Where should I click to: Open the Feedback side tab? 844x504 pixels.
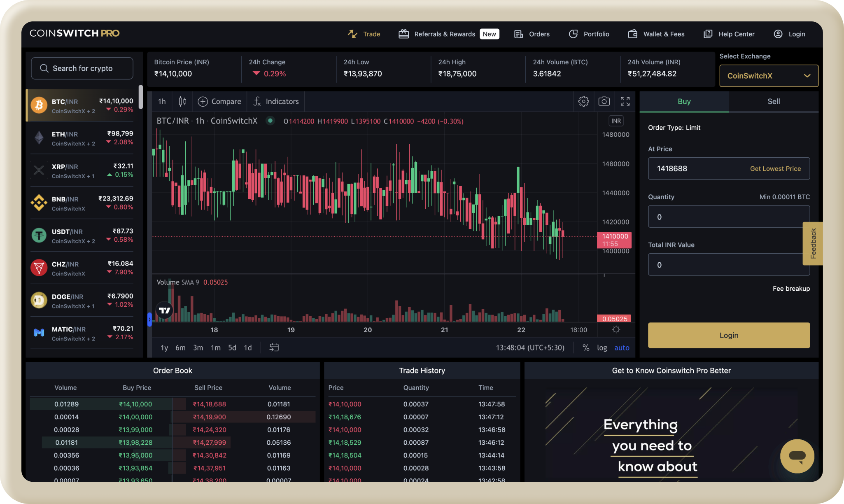coord(813,243)
